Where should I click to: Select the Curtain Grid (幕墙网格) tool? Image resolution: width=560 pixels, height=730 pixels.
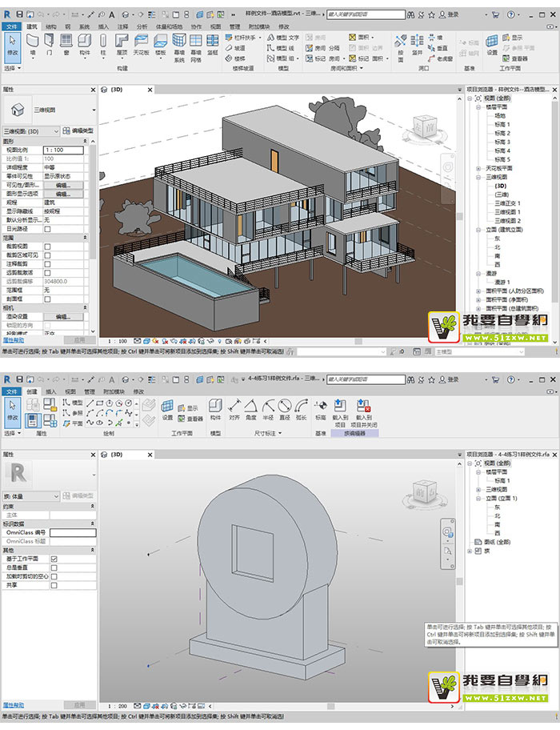pyautogui.click(x=196, y=47)
